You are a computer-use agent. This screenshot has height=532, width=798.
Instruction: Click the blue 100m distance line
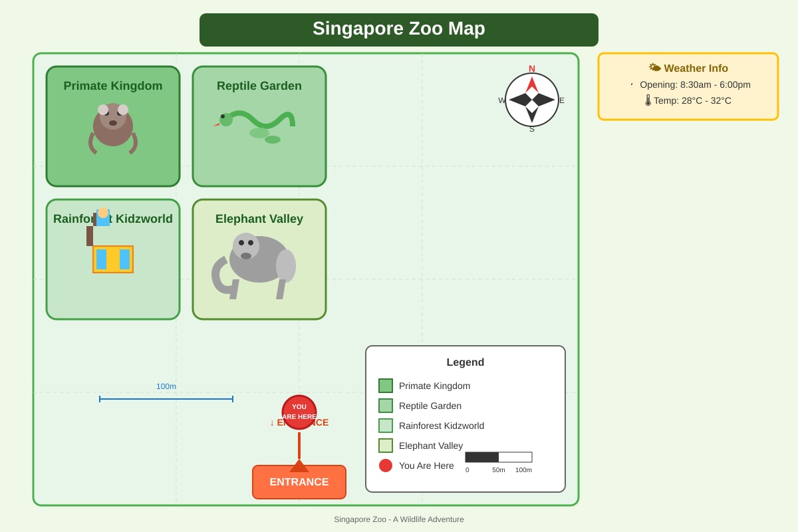pos(166,399)
